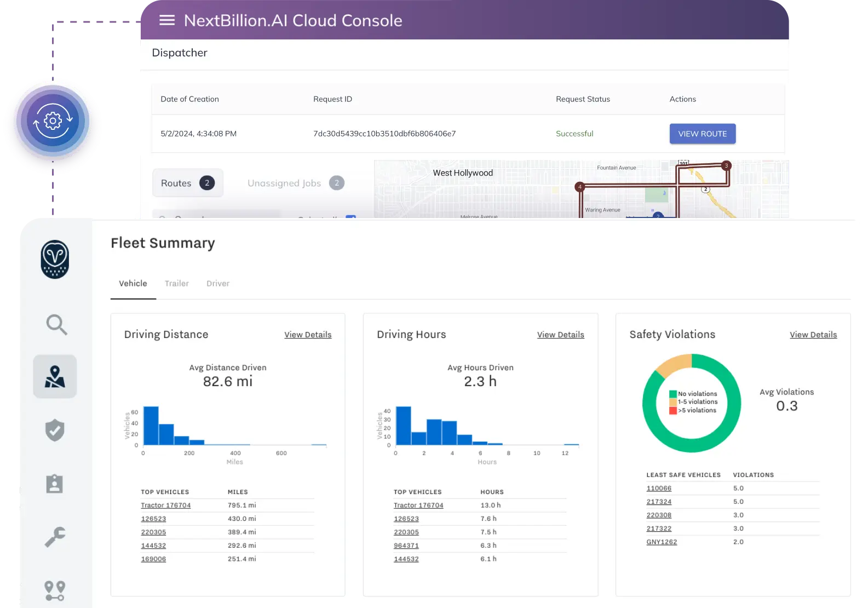Open the hamburger menu in Cloud Console

(x=167, y=20)
